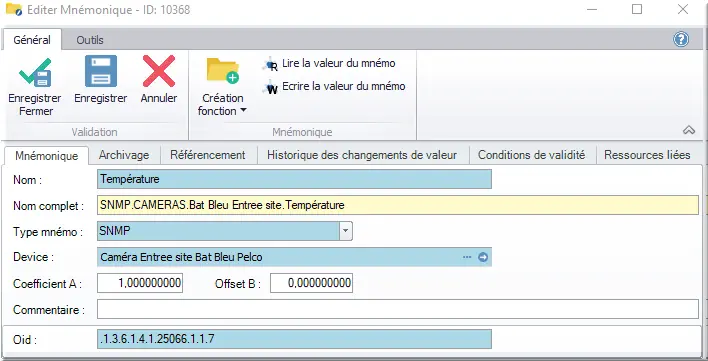Click the Enregistrer Fermer checkmark icon
Viewport: 708px width, 361px height.
tap(35, 72)
